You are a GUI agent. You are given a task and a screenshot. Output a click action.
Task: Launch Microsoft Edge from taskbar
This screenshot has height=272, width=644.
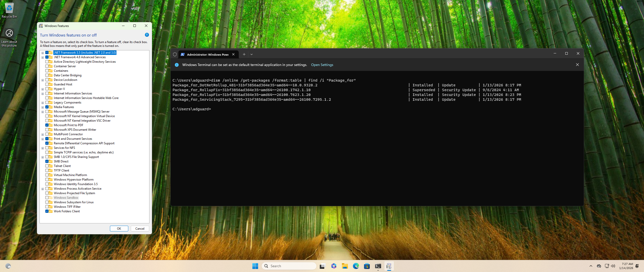click(x=356, y=266)
